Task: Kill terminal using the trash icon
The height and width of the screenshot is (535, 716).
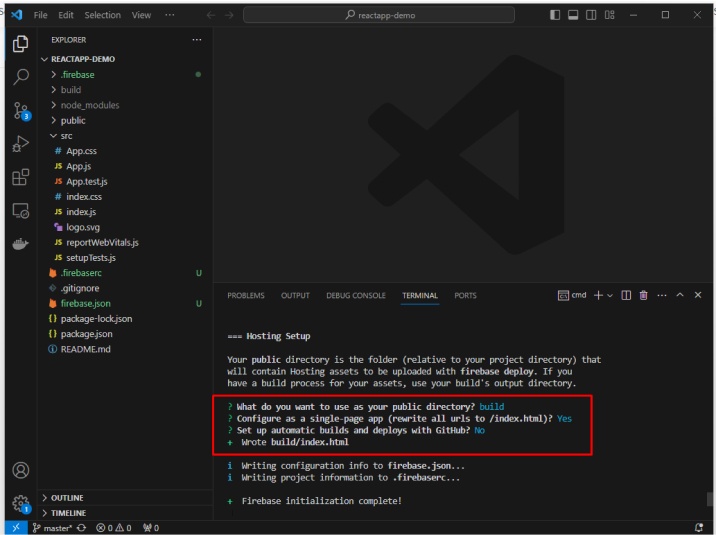Action: pos(643,295)
